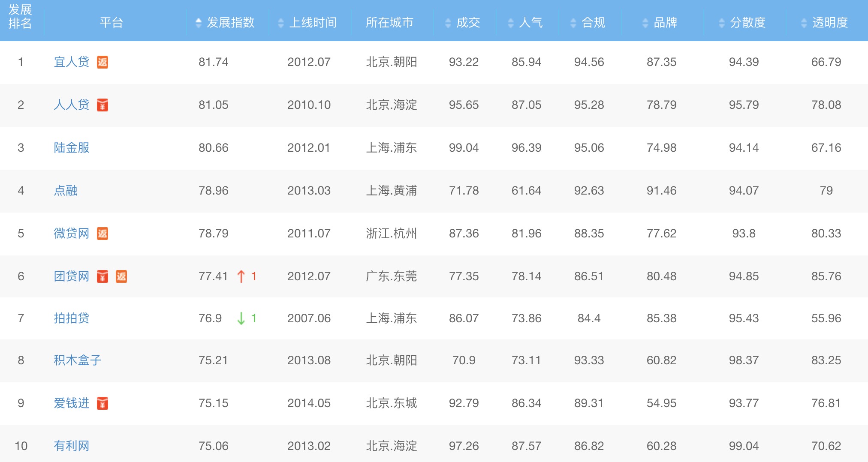Click 人人贷 合规 value 95.28

point(589,105)
